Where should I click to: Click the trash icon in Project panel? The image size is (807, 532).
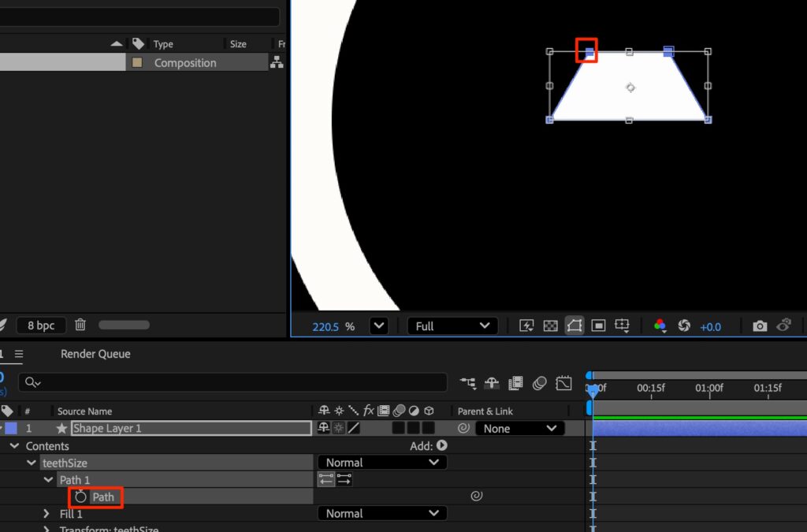tap(80, 325)
